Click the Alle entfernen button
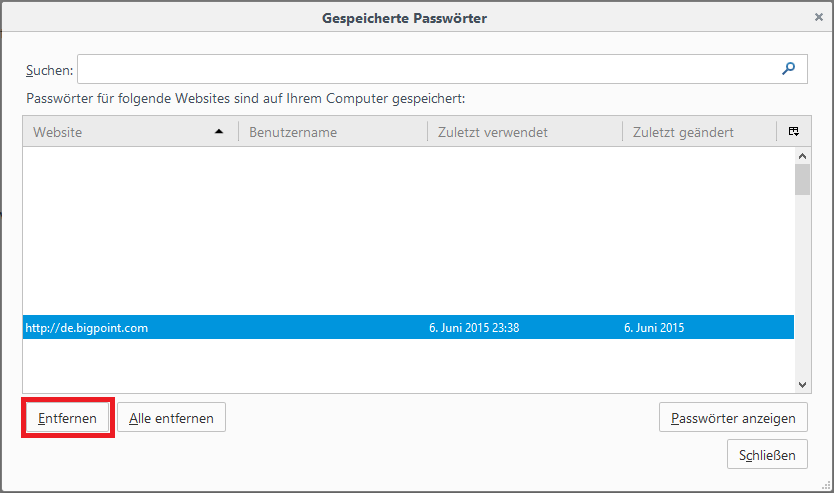The height and width of the screenshot is (493, 834). pyautogui.click(x=171, y=418)
